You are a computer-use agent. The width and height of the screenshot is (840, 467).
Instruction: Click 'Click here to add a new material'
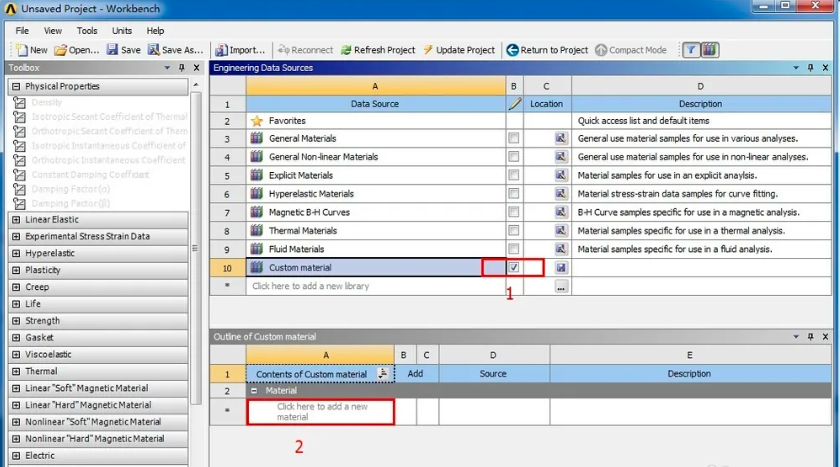click(322, 411)
